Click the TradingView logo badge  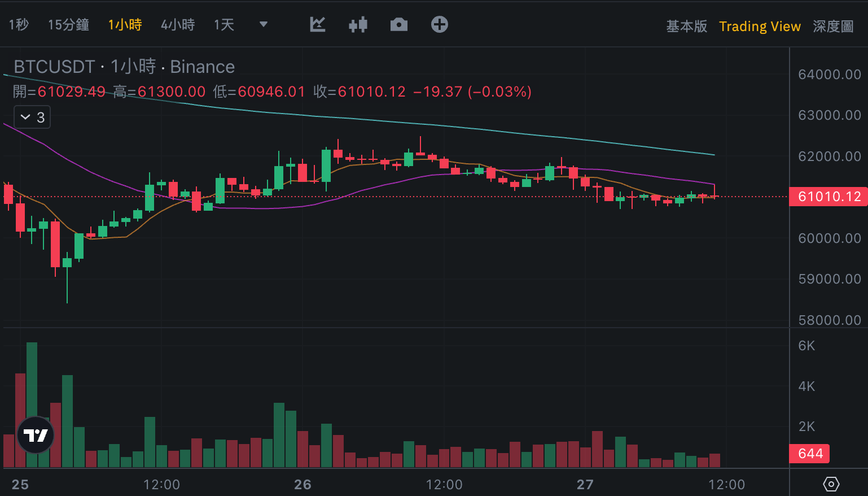tap(36, 435)
